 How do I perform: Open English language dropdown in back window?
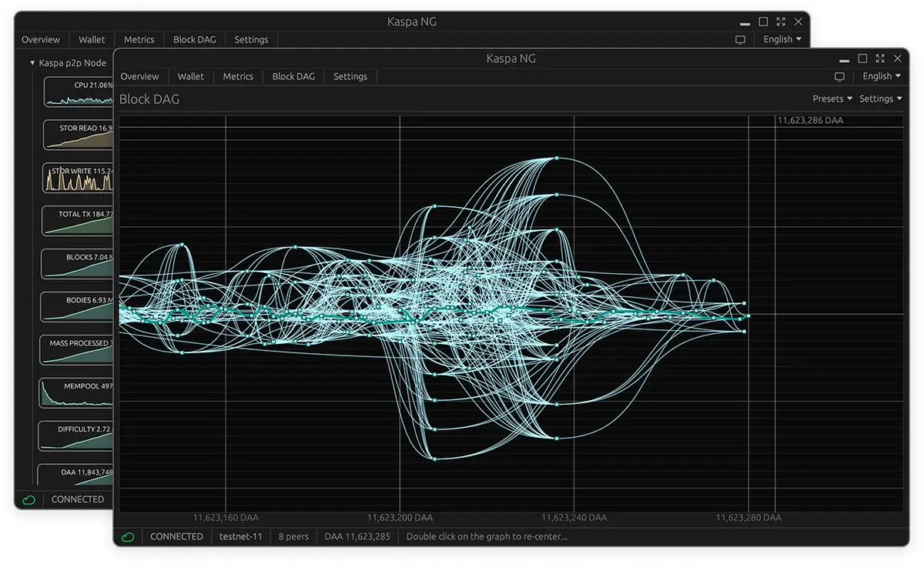pos(782,39)
